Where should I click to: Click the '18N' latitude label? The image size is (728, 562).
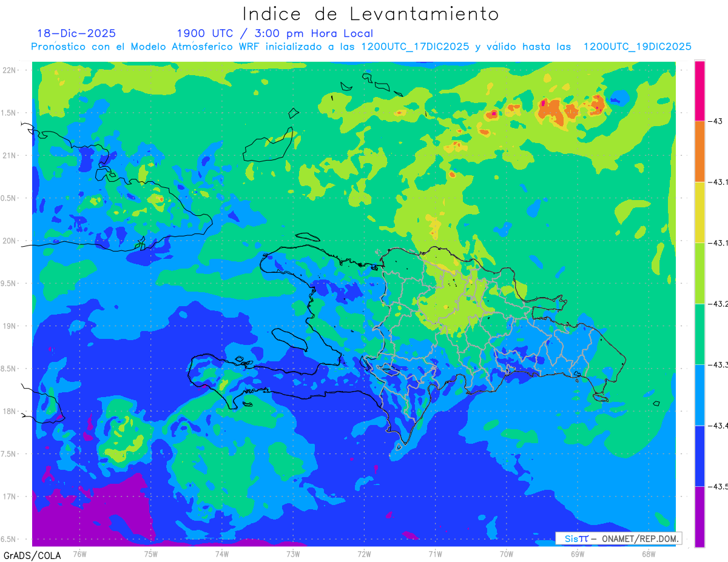[x=10, y=411]
